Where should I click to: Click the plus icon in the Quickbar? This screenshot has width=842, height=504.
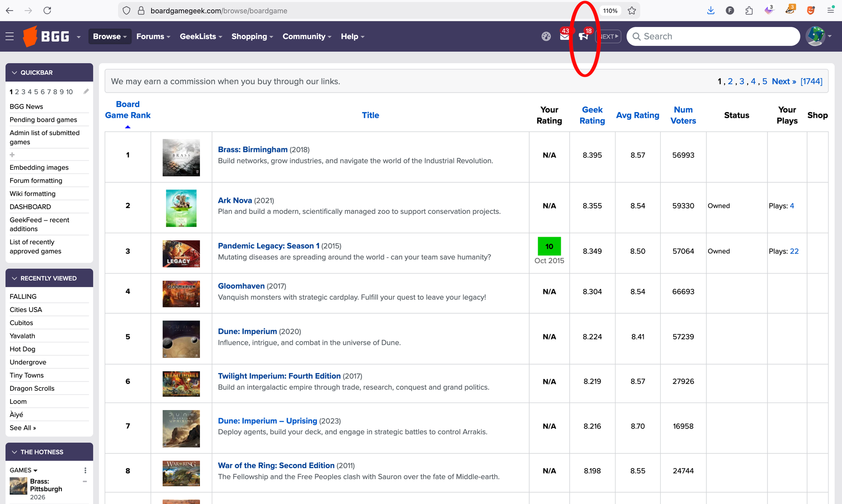pos(11,155)
